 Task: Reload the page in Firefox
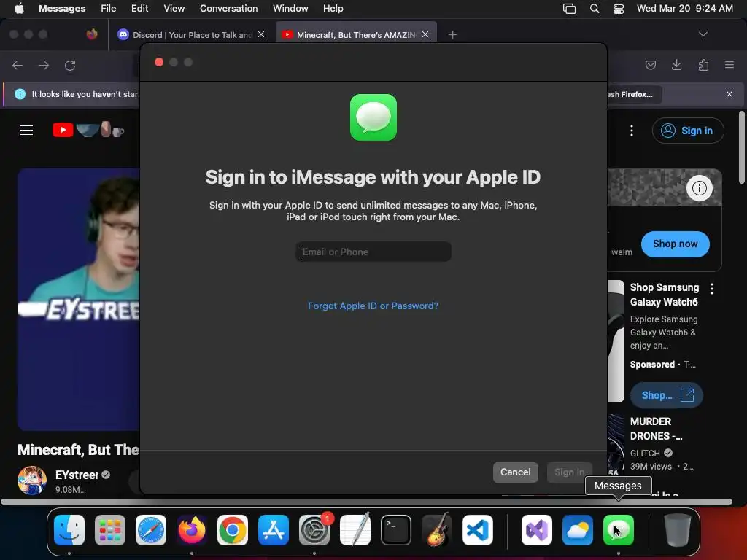coord(70,65)
